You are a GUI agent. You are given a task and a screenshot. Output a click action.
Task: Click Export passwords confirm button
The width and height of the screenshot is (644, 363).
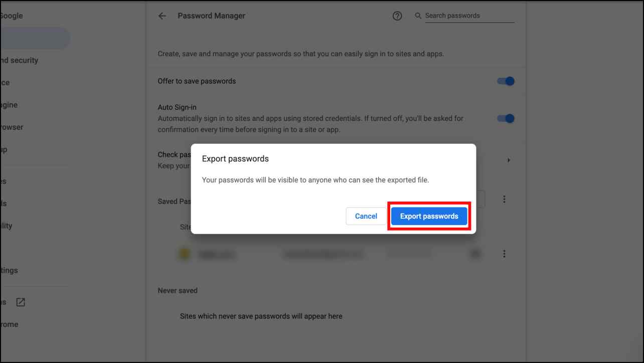point(429,216)
